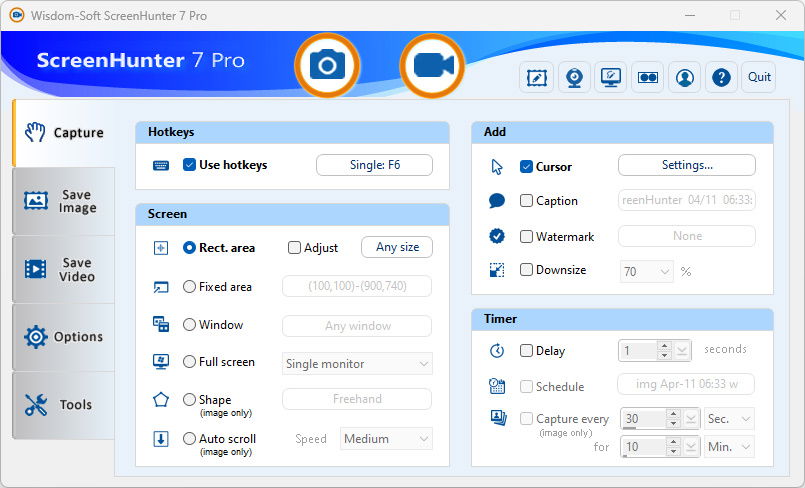Screen dimensions: 805x488
Task: Click the video recorder tape toolbar icon
Action: [x=647, y=77]
